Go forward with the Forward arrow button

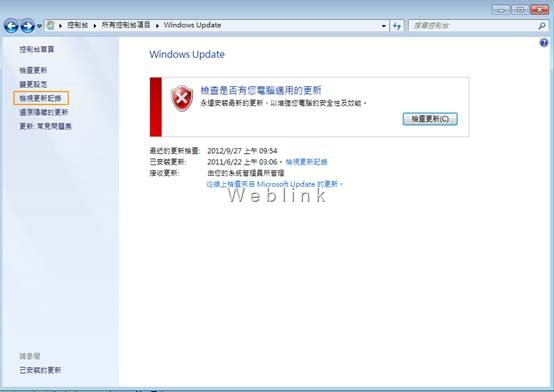point(27,26)
